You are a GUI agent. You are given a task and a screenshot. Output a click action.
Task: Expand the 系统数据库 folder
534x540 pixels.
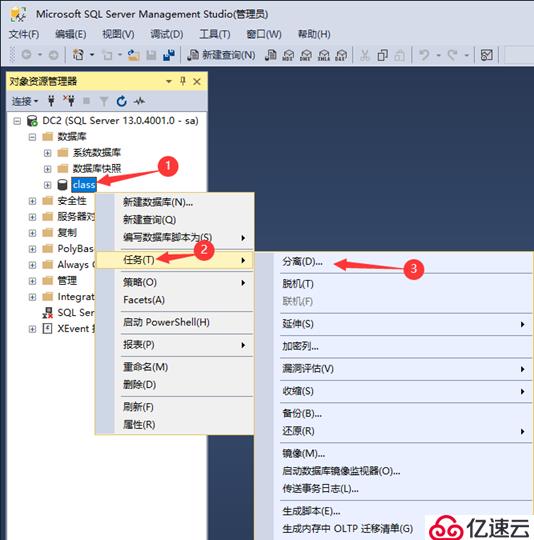48,153
